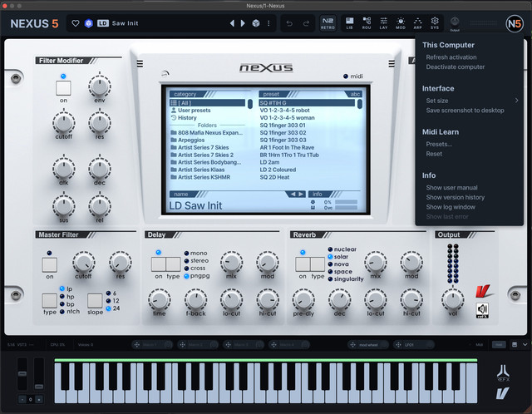Click the LFO1 assign icon
The height and width of the screenshot is (414, 532).
(x=398, y=345)
